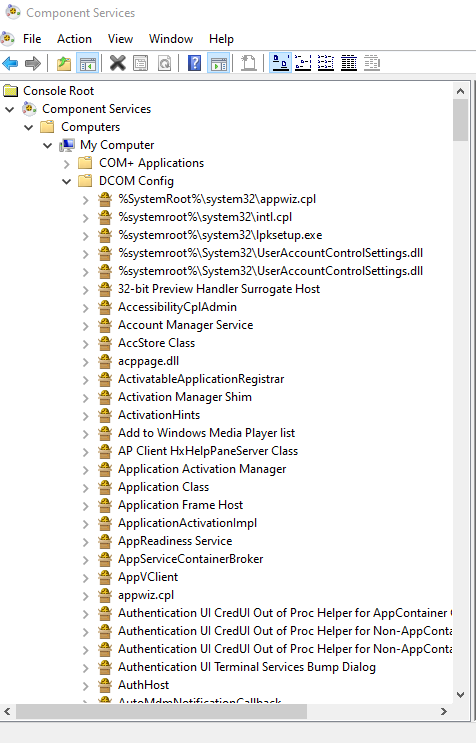Click the package icon beside ActivationHints
Viewport: 476px width, 743px height.
[105, 415]
